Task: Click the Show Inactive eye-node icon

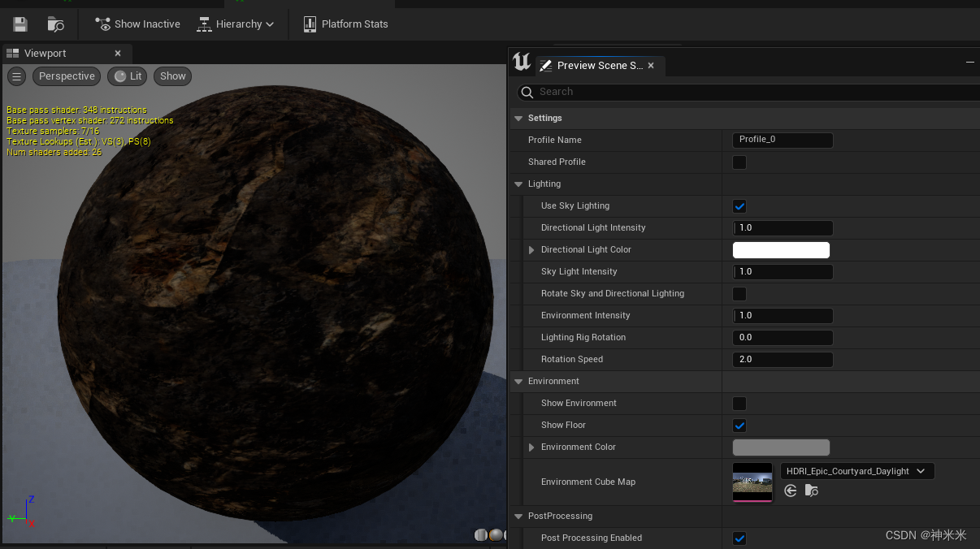Action: (103, 24)
